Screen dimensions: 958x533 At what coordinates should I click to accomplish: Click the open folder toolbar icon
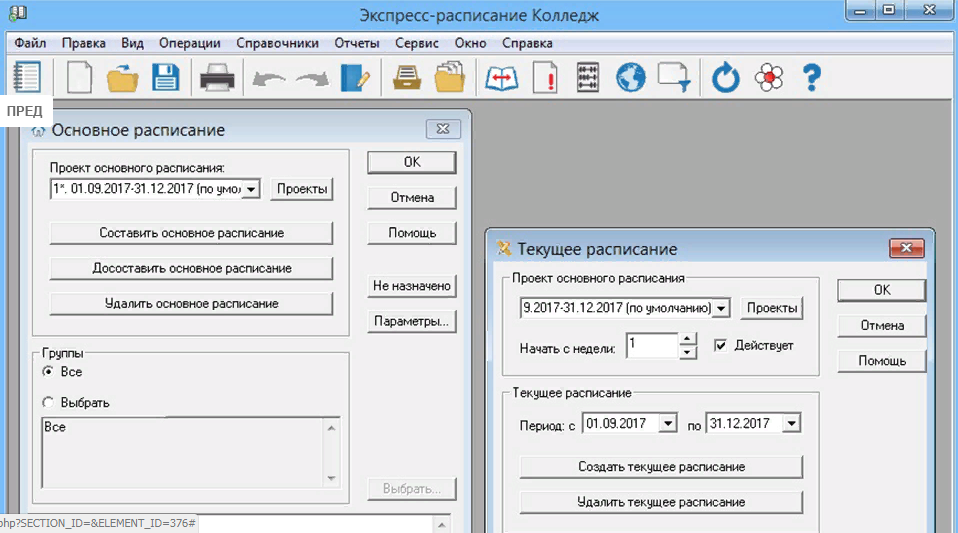tap(122, 78)
